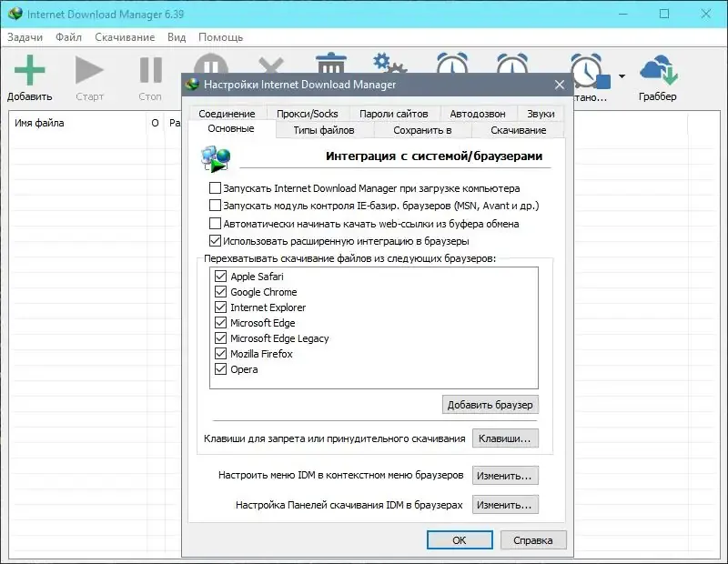Click the trash icon to delete completed downloads

coord(329,64)
